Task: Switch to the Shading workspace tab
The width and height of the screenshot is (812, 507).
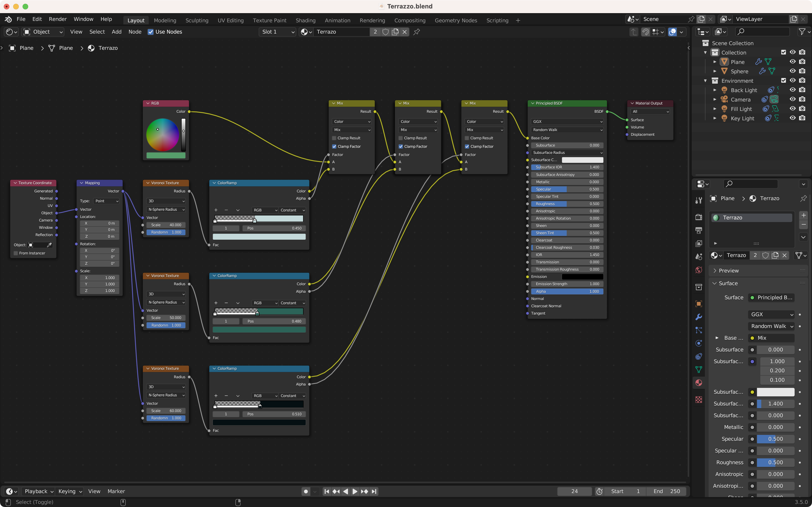Action: coord(305,20)
